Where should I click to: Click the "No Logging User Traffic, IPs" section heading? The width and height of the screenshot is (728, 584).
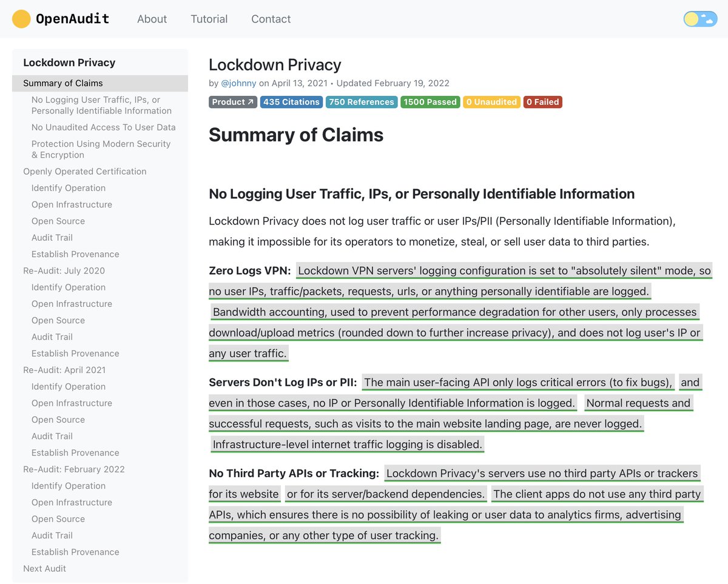[x=422, y=194]
